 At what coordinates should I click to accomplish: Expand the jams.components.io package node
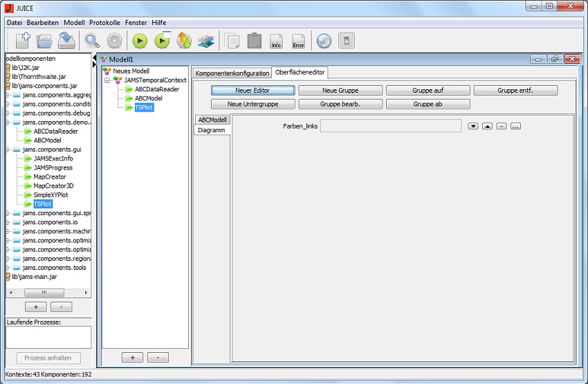[8, 222]
